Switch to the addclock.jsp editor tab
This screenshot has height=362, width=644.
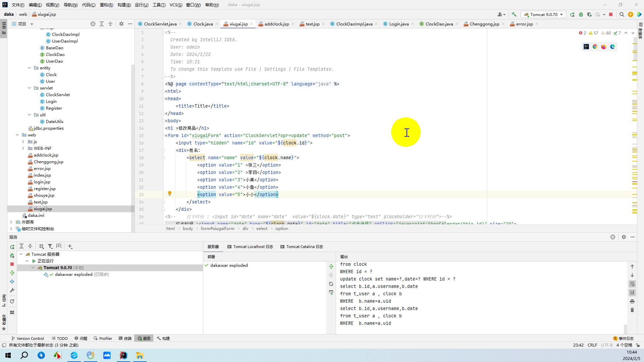click(276, 24)
